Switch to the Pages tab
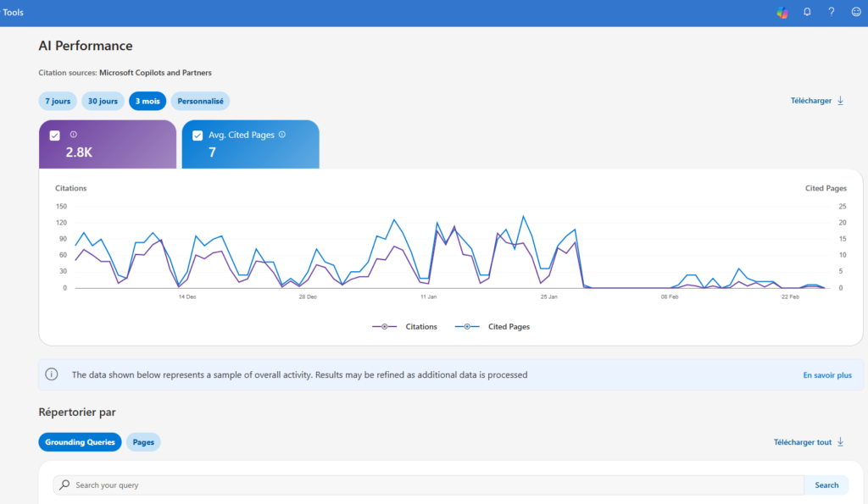868x504 pixels. click(x=142, y=441)
